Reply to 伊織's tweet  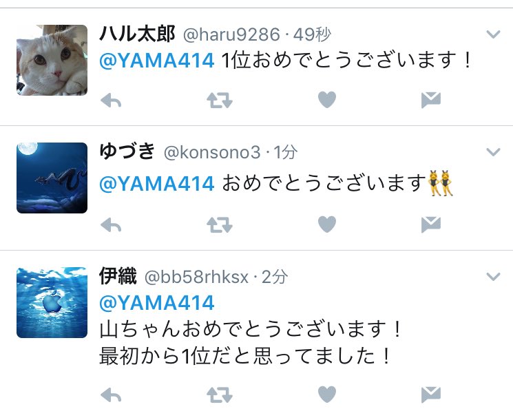coord(111,395)
